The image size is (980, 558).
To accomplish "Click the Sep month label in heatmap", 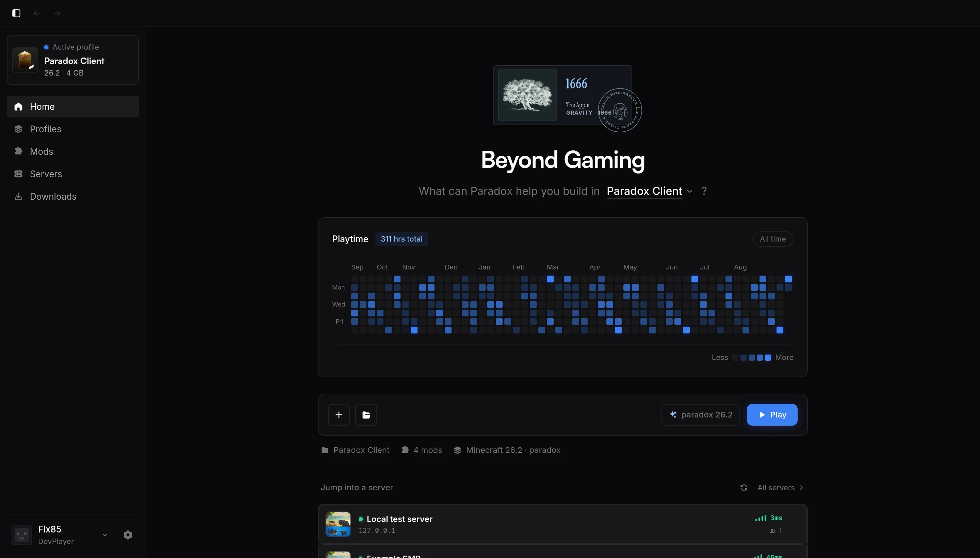I will (357, 267).
